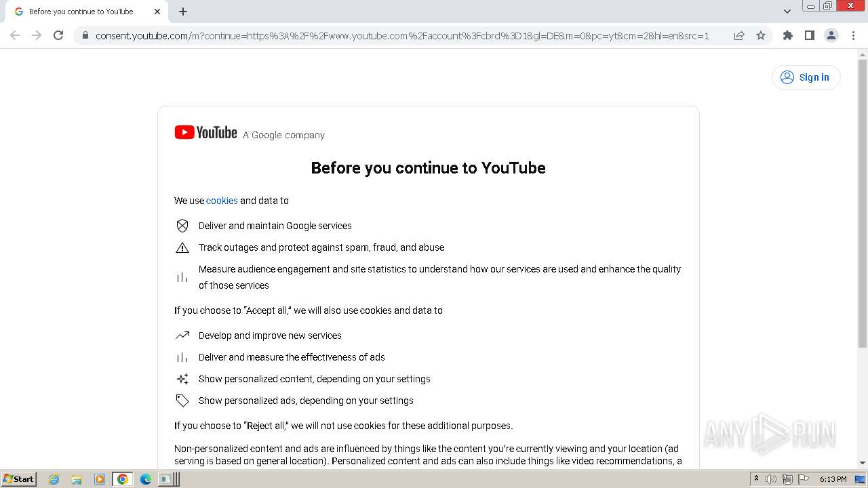Close the 'Before you continue to YouTube' tab

click(x=157, y=12)
